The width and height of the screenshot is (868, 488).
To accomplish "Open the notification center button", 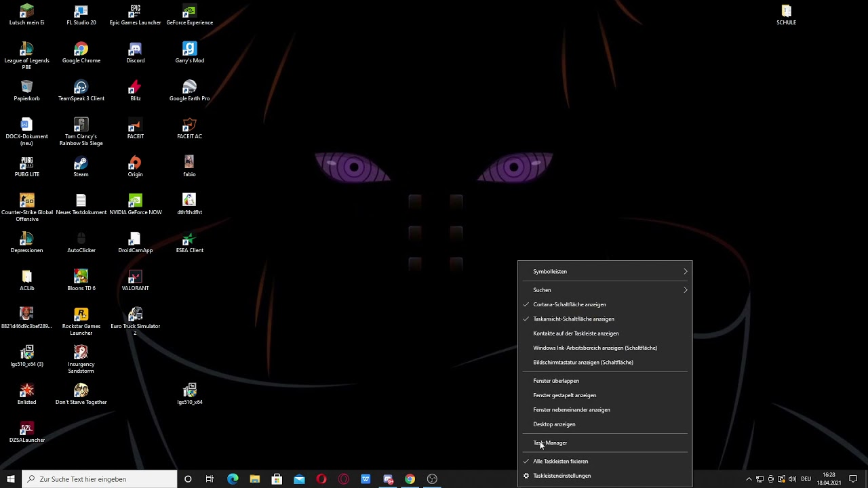I will click(x=853, y=479).
